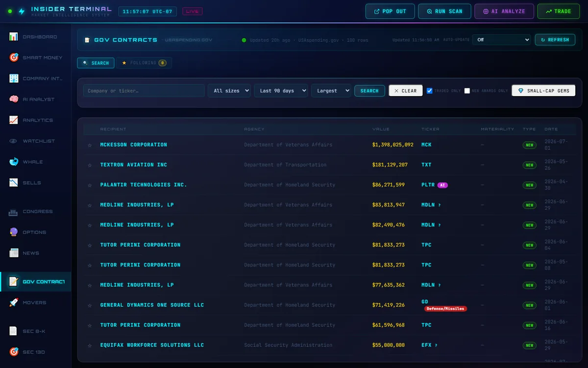Viewport: 588px width, 368px height.
Task: Click Department of Transportation agency cell
Action: pos(285,165)
